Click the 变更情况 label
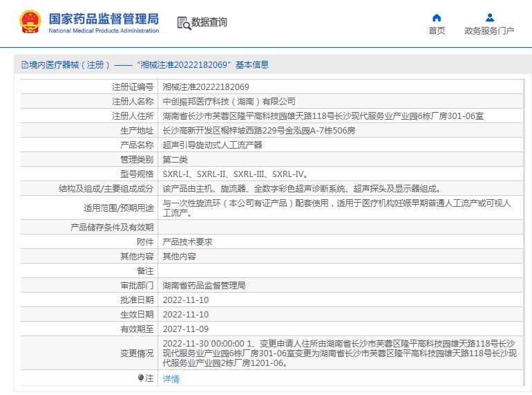This screenshot has width=532, height=395. tap(137, 353)
